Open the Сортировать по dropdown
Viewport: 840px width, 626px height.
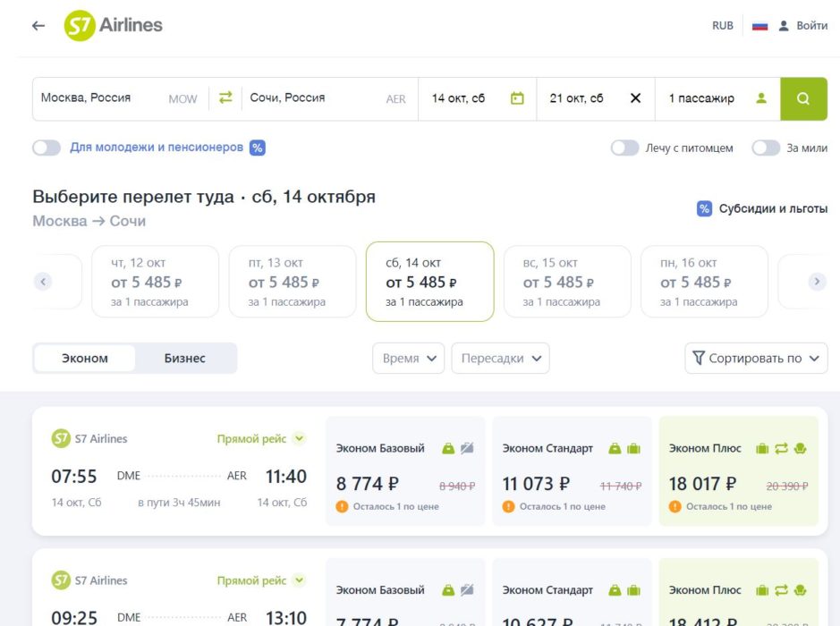[756, 359]
